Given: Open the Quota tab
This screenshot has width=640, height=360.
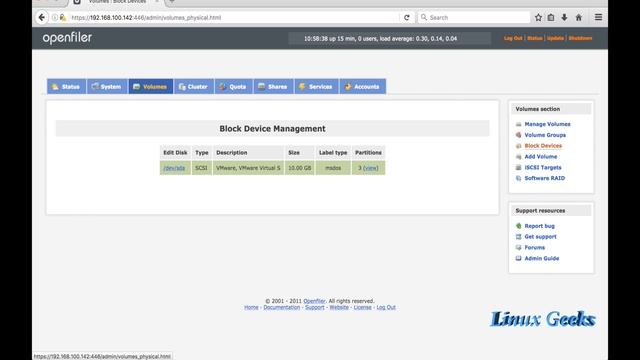Looking at the screenshot, I should [x=233, y=87].
